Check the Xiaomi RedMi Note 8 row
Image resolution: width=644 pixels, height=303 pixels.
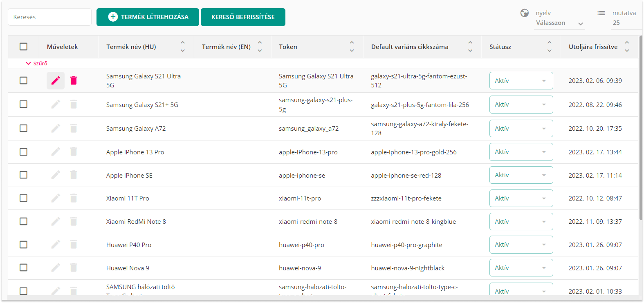24,221
